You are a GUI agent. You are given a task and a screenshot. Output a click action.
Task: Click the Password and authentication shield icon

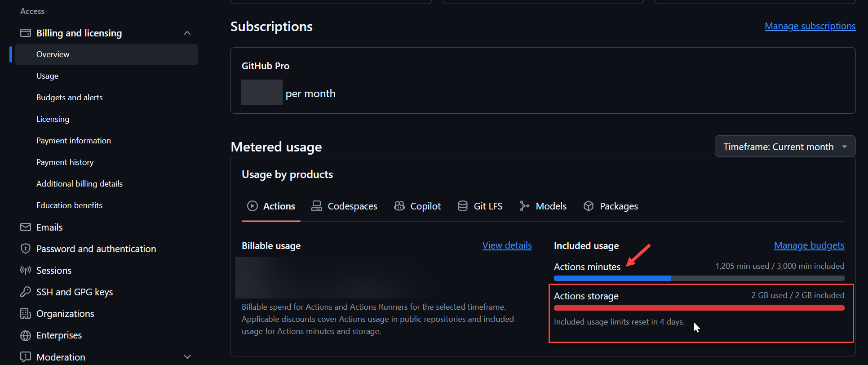click(26, 249)
